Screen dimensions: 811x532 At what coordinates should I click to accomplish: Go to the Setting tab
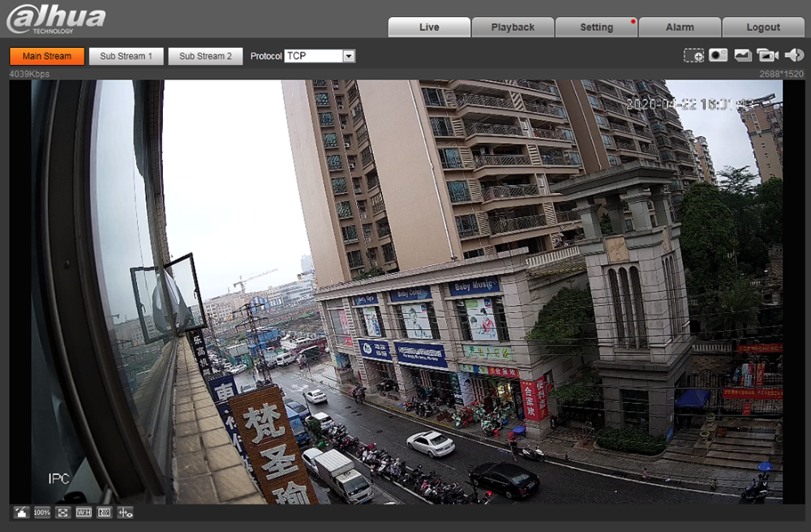point(596,27)
